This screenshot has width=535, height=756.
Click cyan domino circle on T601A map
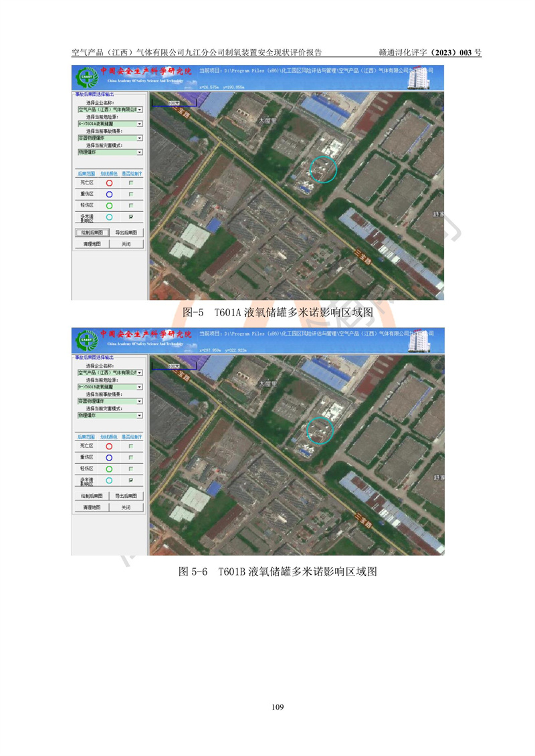(x=324, y=169)
